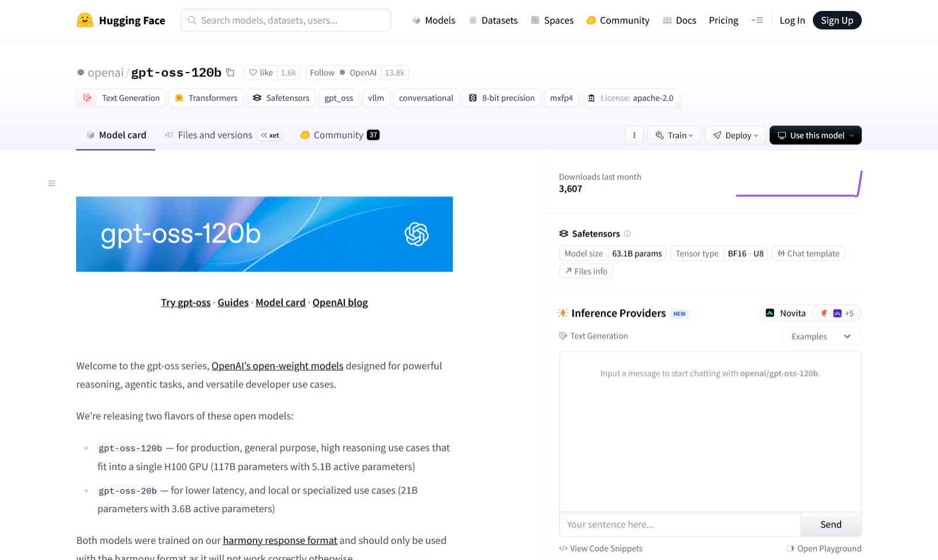
Task: Click the Transformers tag
Action: click(x=206, y=98)
